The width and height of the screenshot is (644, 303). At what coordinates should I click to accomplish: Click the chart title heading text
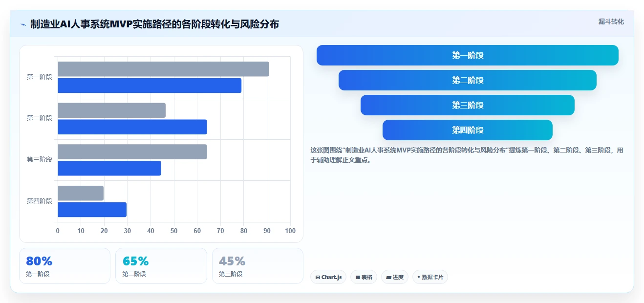tap(154, 24)
